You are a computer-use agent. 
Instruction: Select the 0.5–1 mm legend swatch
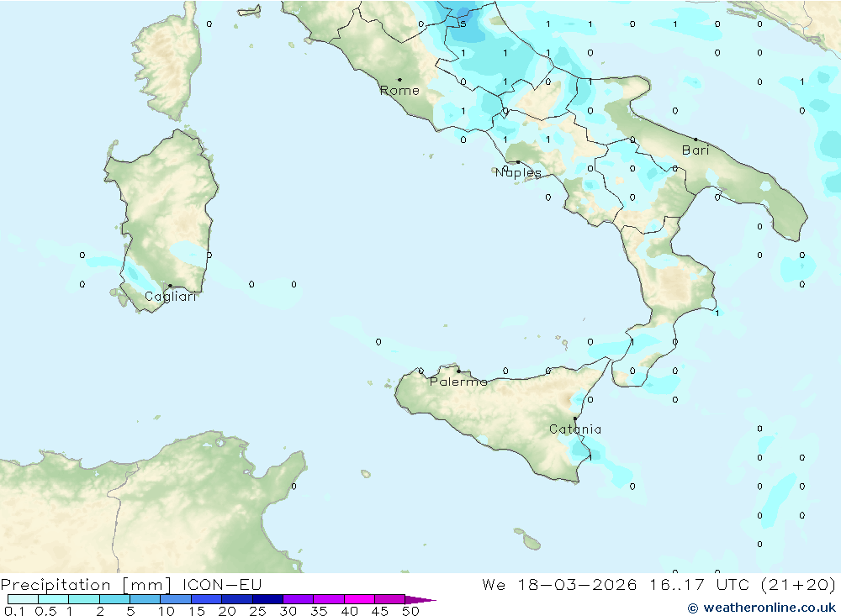tap(53, 599)
